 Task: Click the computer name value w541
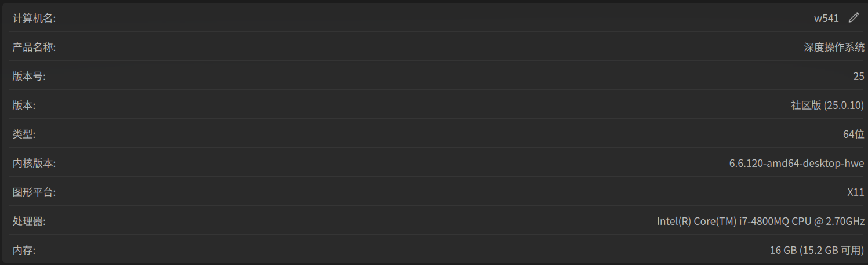(x=826, y=18)
